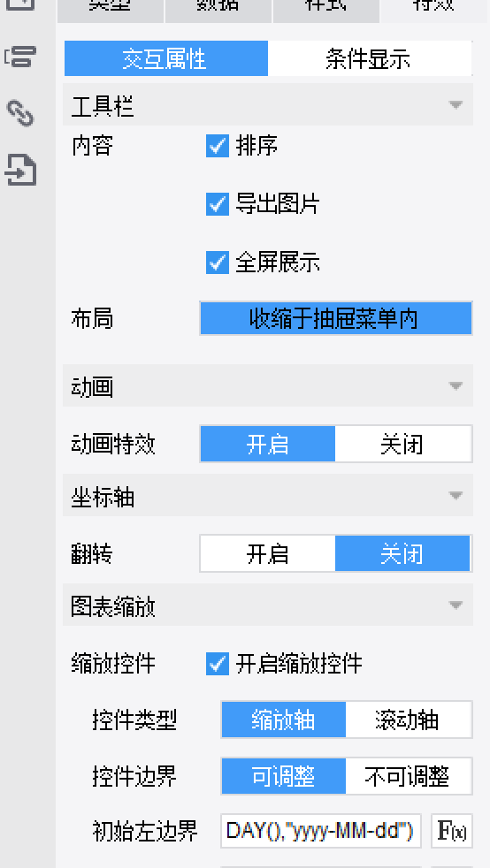The image size is (490, 868).
Task: Click the hyperlink chain icon in sidebar
Action: 20,113
